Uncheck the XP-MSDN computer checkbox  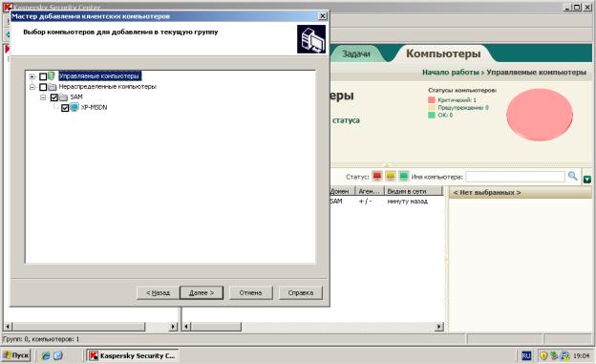[65, 108]
